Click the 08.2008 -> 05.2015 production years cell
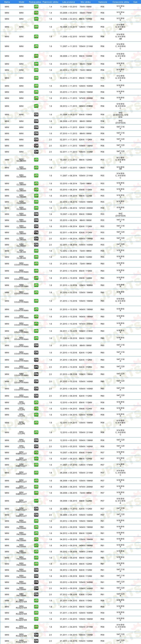Image resolution: width=141 pixels, height=644 pixels. click(69, 473)
